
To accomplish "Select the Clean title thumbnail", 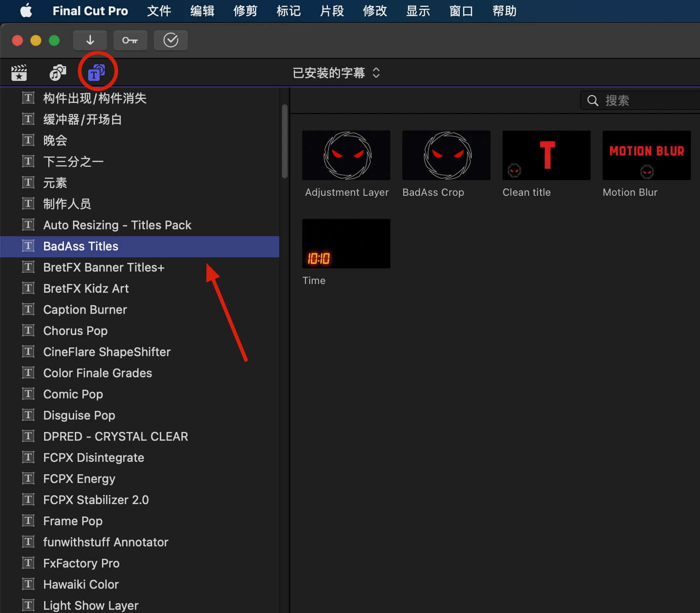I will click(x=547, y=155).
